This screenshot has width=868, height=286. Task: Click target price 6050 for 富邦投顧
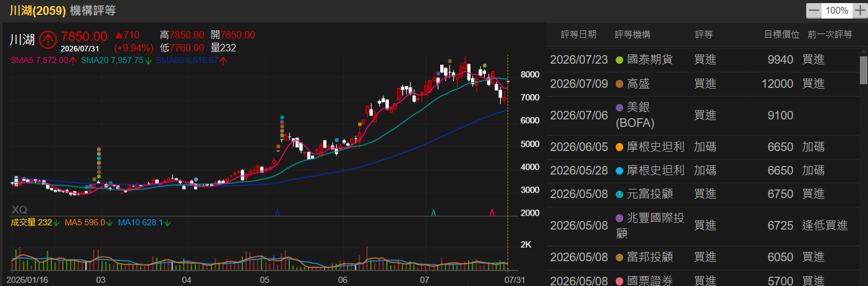[779, 257]
